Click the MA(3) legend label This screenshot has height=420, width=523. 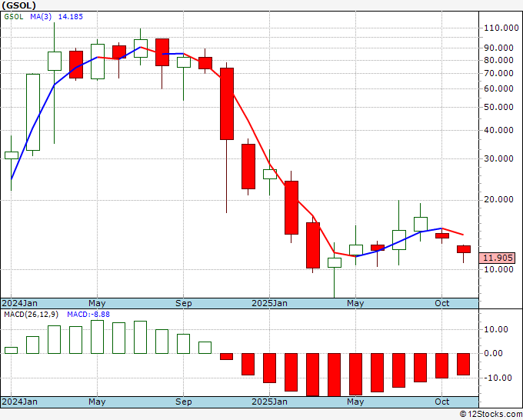(41, 17)
